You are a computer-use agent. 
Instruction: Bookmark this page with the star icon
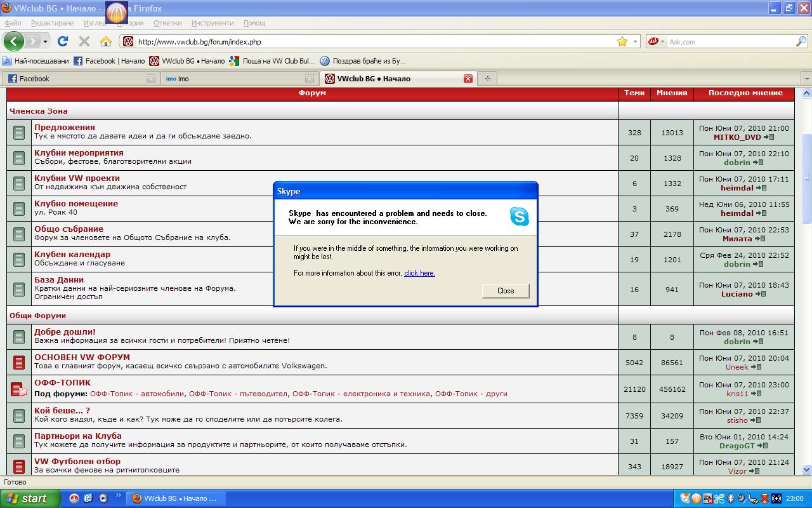pos(622,42)
